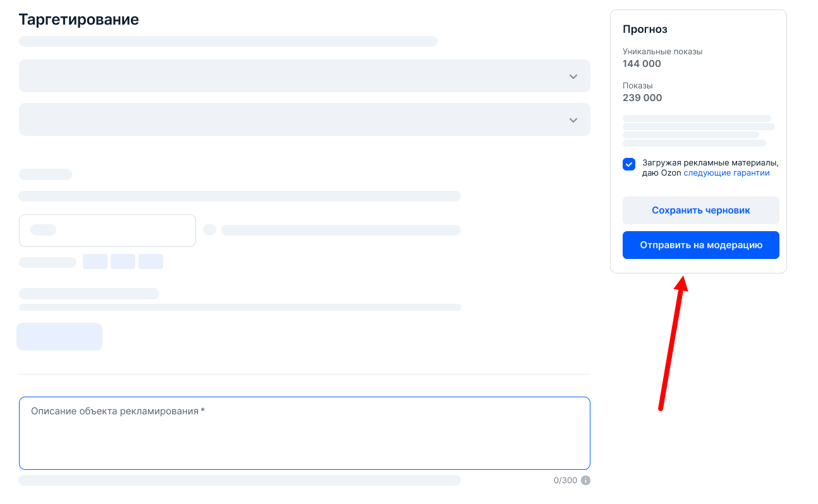Click the middle blue chip placeholder icon

(123, 261)
